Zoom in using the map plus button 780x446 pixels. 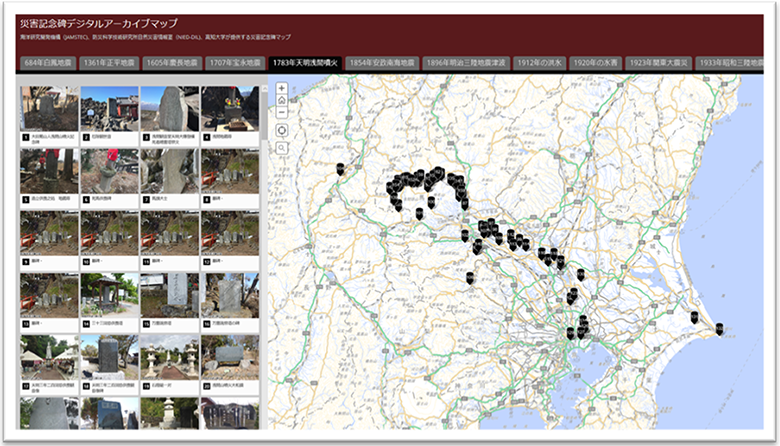[282, 88]
